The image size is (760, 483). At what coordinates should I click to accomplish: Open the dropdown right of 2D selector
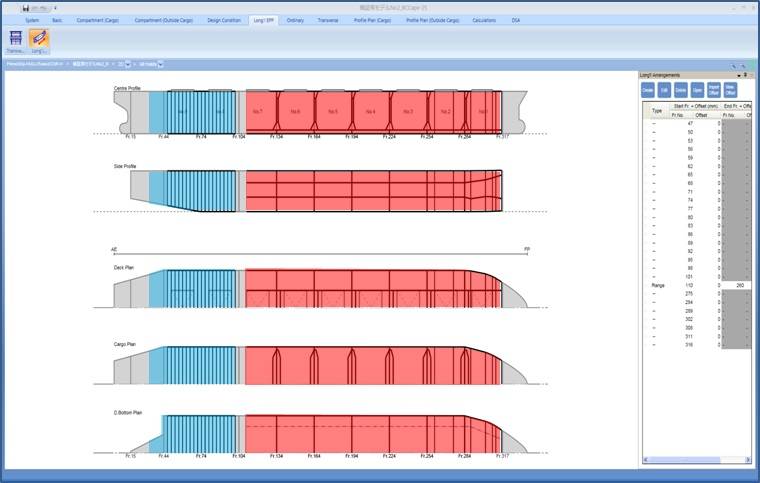click(x=161, y=64)
